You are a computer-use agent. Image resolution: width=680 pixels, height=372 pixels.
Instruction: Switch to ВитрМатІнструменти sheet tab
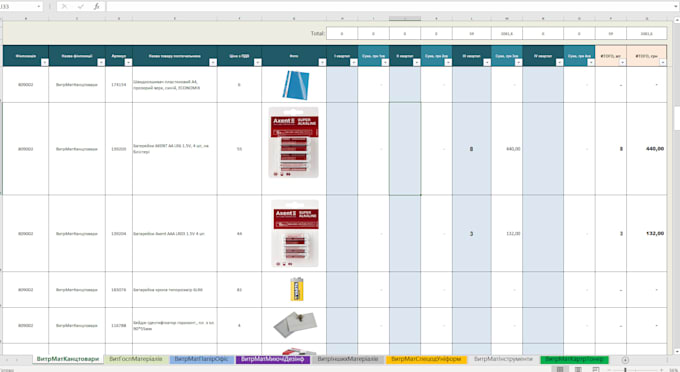click(503, 359)
